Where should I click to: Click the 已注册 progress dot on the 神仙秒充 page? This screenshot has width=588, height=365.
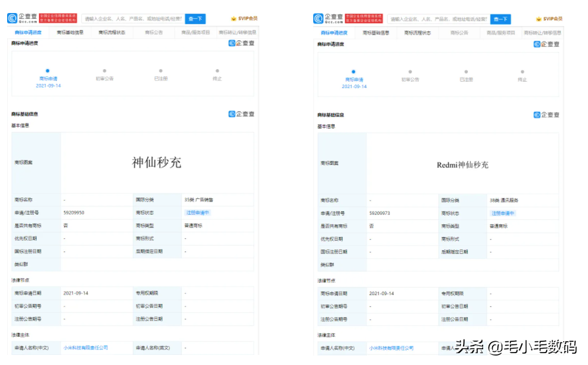(x=161, y=70)
